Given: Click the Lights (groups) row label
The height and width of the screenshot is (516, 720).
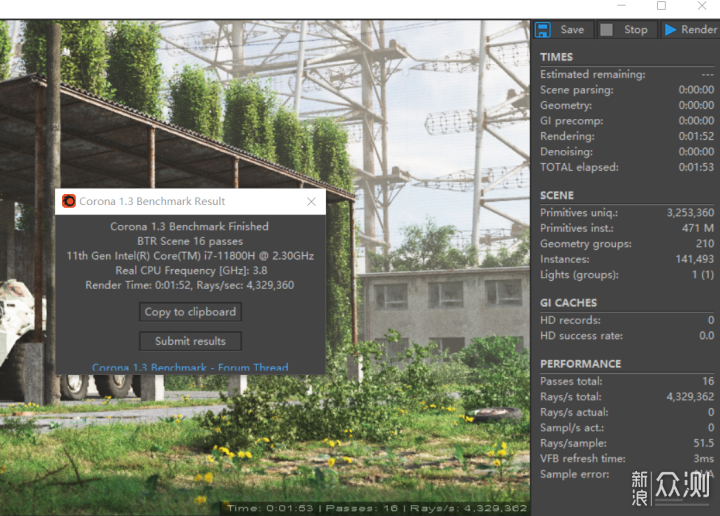Looking at the screenshot, I should point(579,275).
